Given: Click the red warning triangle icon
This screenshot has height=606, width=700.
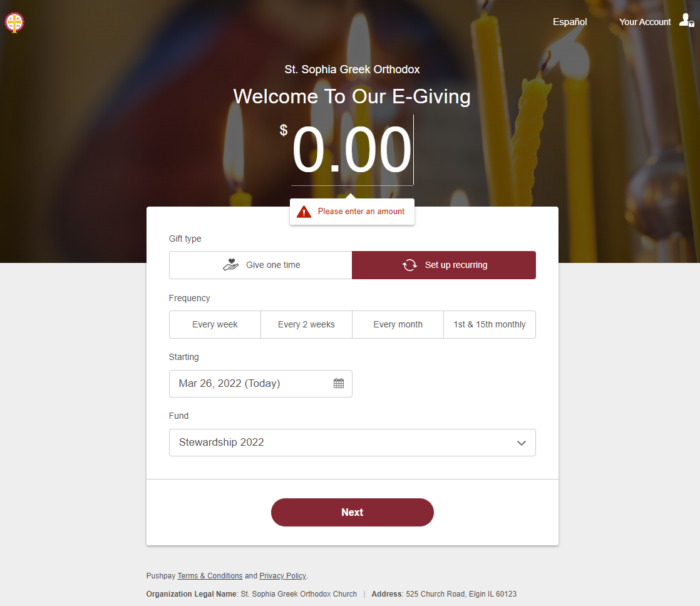Looking at the screenshot, I should 304,212.
